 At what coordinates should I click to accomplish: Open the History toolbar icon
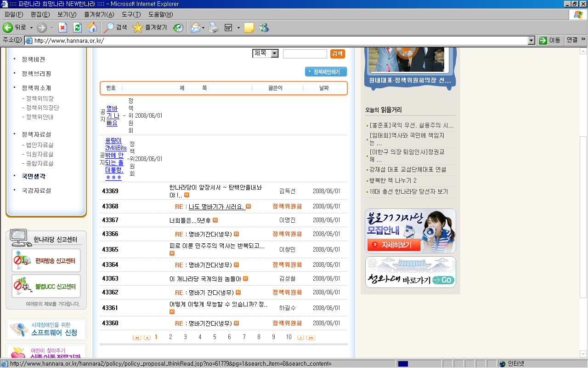(x=178, y=28)
